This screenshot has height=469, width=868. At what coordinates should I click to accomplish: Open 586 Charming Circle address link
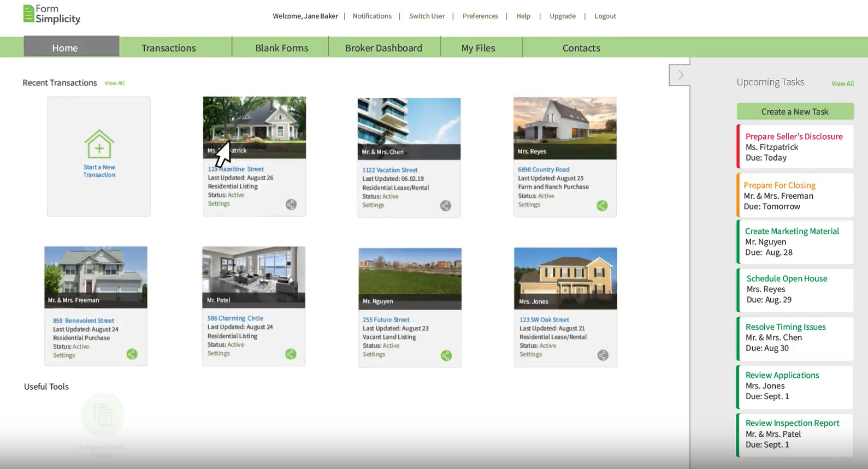pos(235,318)
